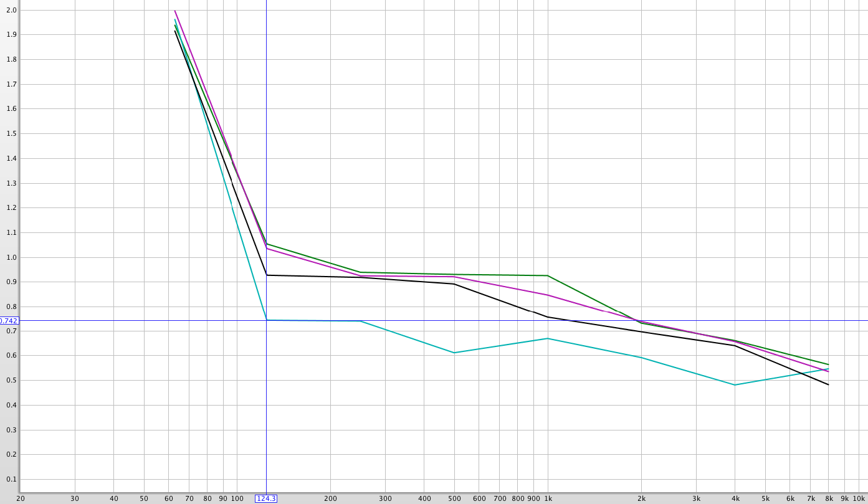The image size is (868, 504).
Task: Select the magenta curve's top point near 2.0
Action: click(x=175, y=11)
